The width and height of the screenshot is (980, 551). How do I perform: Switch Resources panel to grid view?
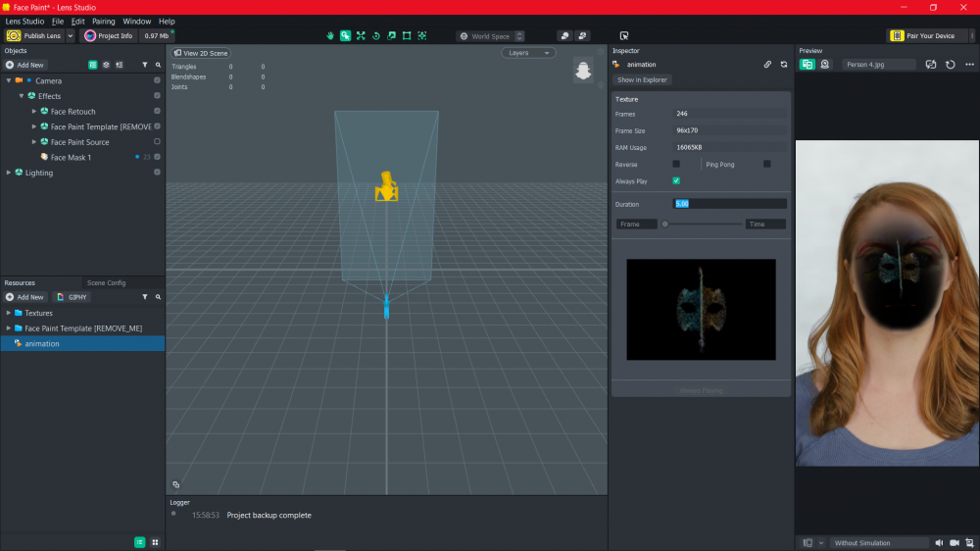click(155, 541)
